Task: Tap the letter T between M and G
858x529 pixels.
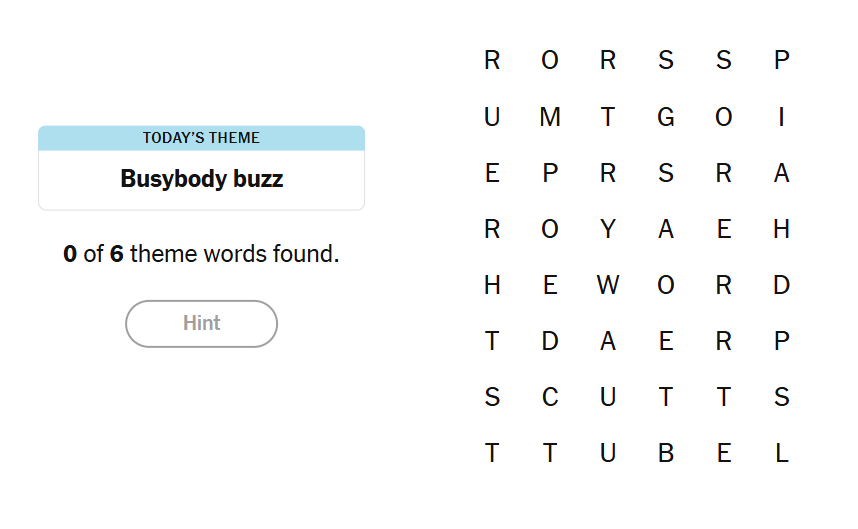Action: [608, 118]
